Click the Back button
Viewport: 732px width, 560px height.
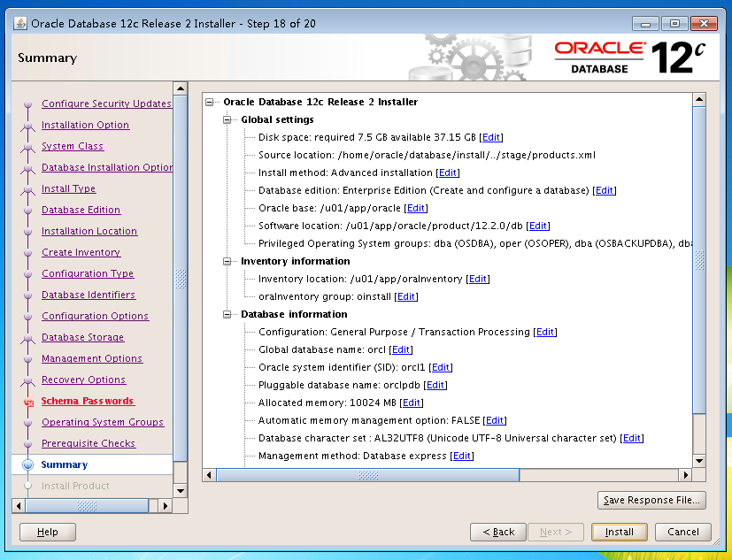(x=498, y=532)
